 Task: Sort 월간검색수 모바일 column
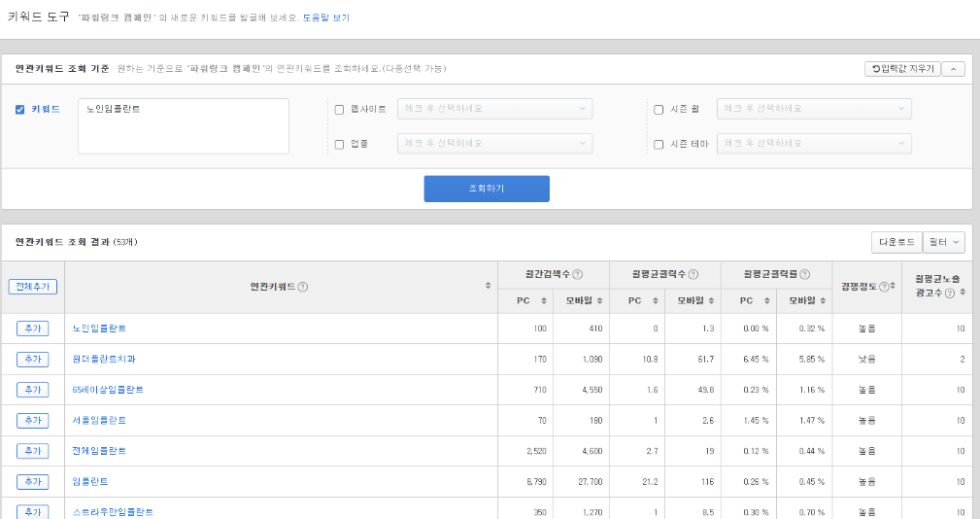click(x=599, y=300)
